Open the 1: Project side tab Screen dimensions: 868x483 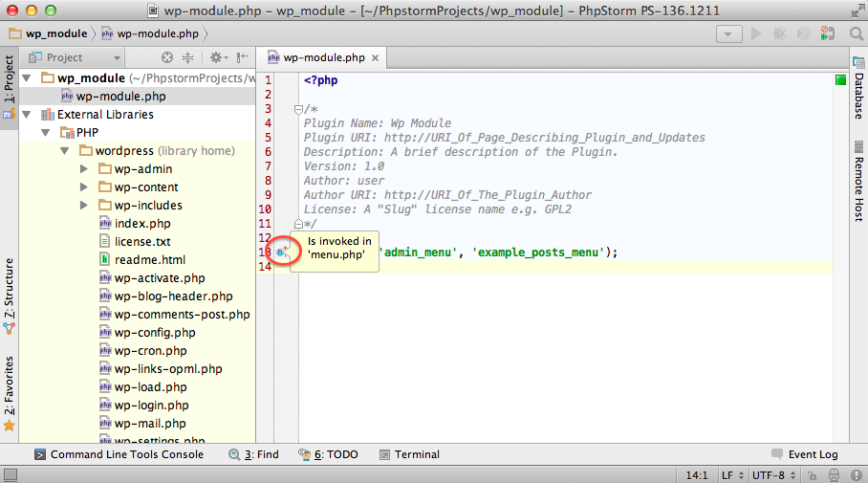click(x=10, y=87)
